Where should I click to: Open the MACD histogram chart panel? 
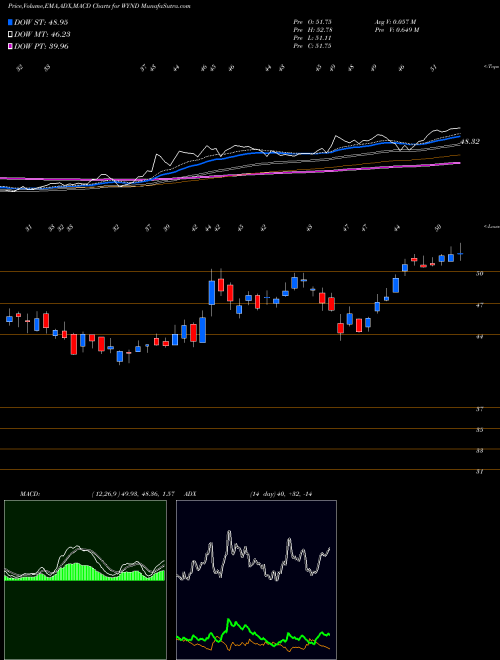85,580
